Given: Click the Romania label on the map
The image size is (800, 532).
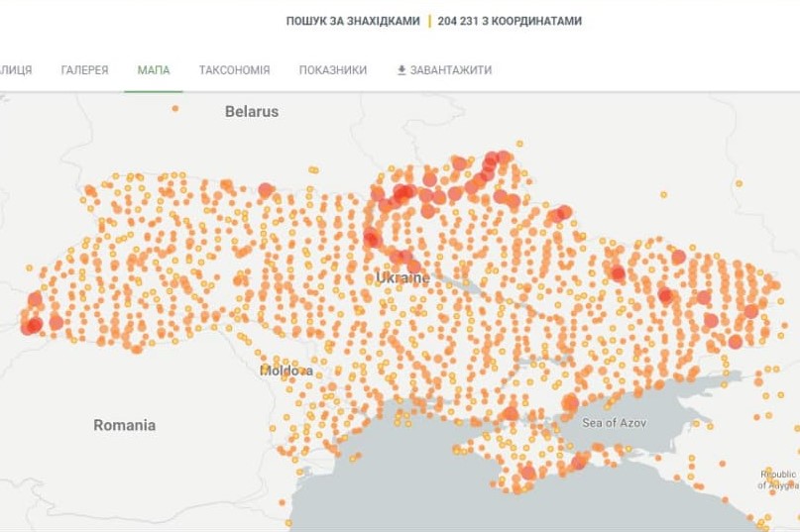Looking at the screenshot, I should 125,425.
